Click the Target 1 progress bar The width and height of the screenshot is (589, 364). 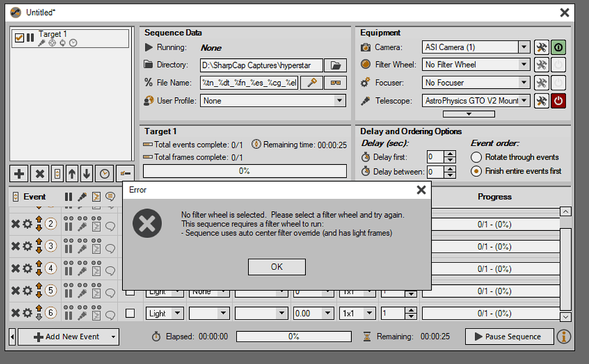tap(246, 171)
